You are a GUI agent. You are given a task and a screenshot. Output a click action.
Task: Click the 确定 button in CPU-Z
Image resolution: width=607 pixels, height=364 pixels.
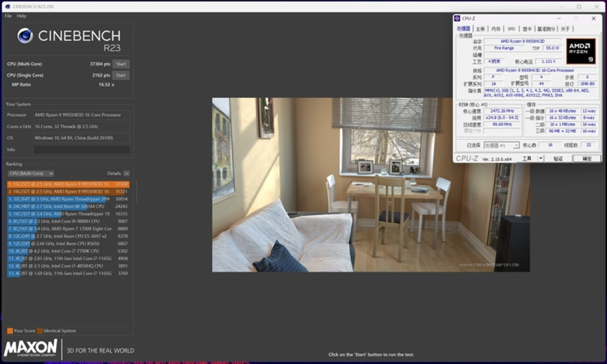coord(587,158)
